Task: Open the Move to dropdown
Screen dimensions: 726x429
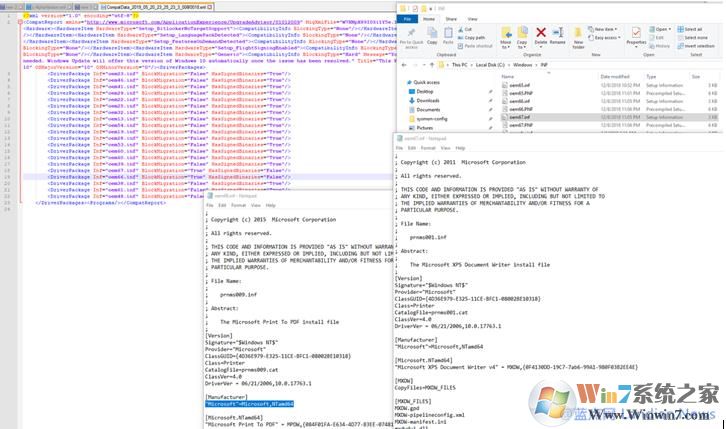Action: 507,40
